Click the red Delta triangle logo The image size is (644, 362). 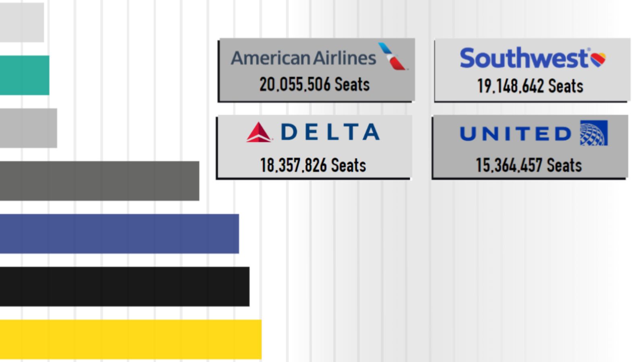pyautogui.click(x=259, y=132)
